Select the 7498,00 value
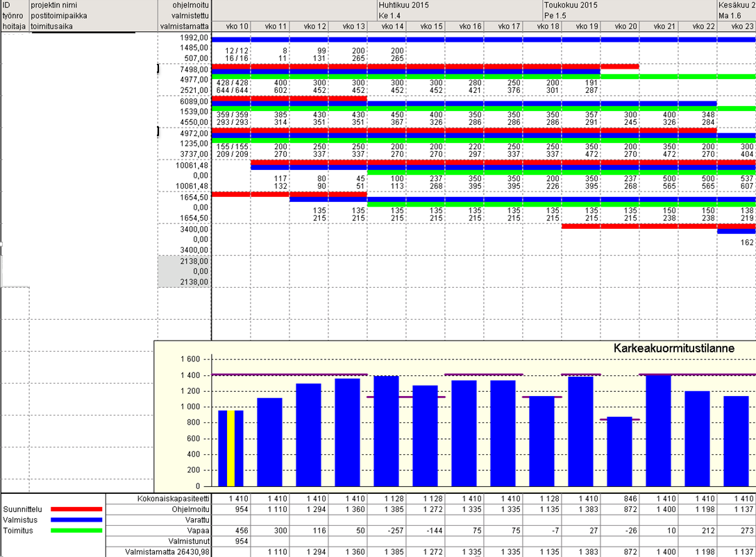The width and height of the screenshot is (756, 557). point(194,69)
